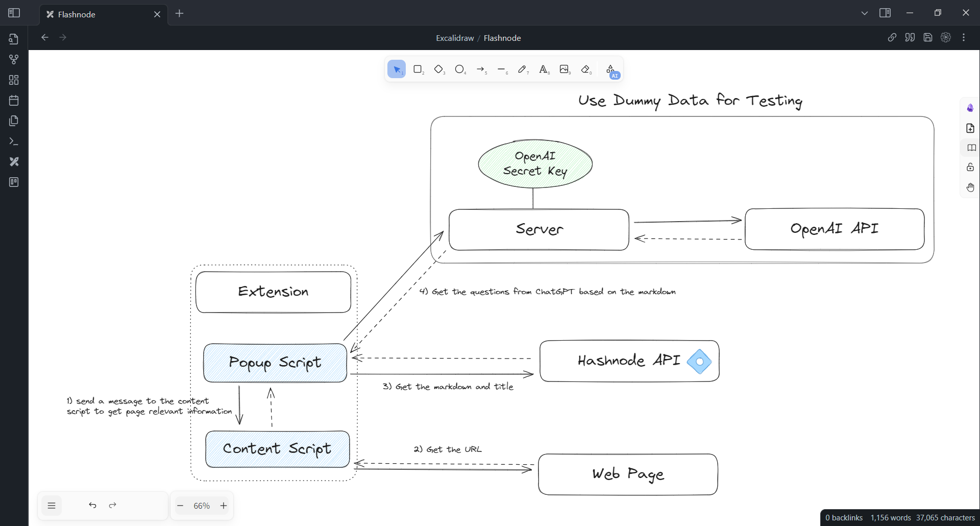Open the Excalidraw hamburger menu
Image resolution: width=980 pixels, height=526 pixels.
(x=52, y=506)
